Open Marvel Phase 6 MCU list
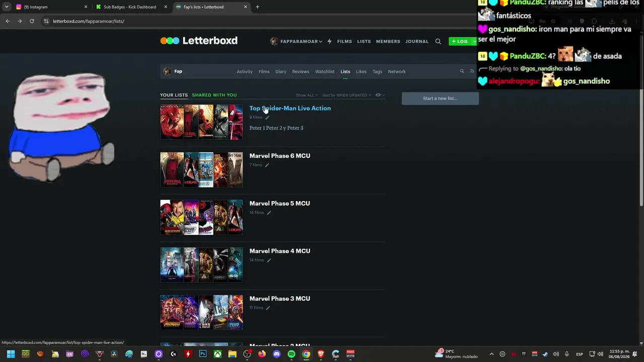 click(280, 156)
